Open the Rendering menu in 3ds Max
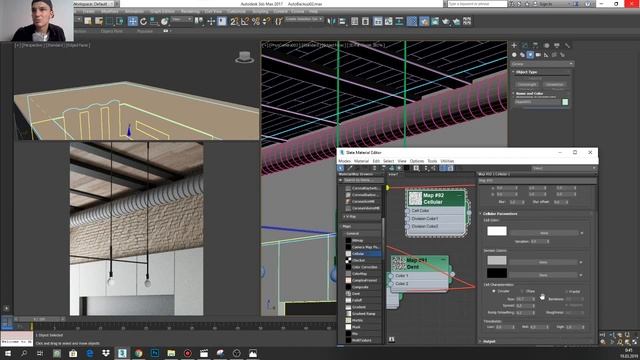Image resolution: width=640 pixels, height=360 pixels. (x=190, y=11)
